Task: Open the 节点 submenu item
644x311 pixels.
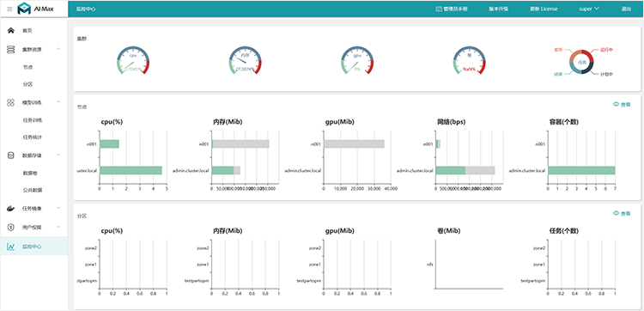Action: (27, 67)
